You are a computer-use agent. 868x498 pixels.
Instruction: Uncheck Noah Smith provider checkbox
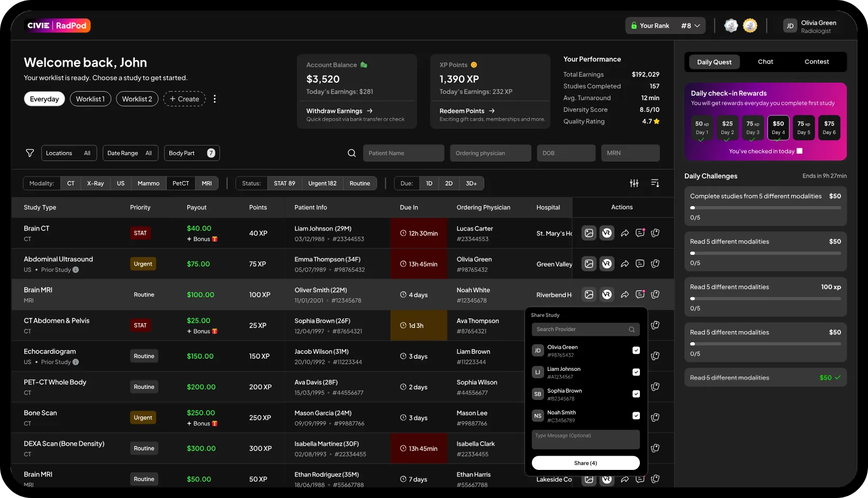[636, 416]
